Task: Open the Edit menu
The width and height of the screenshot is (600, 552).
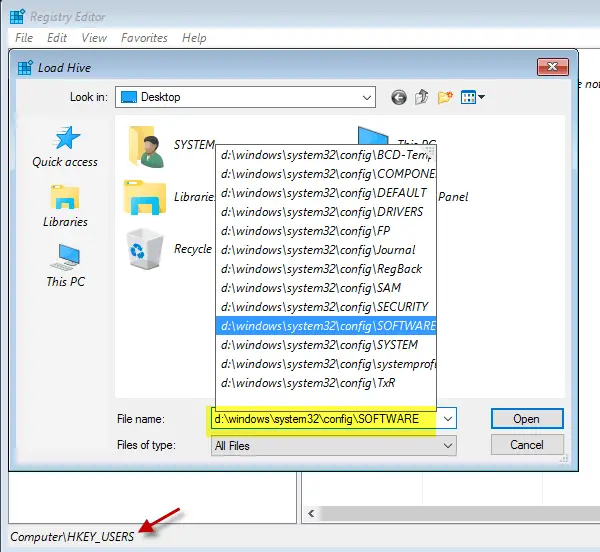Action: click(x=57, y=38)
